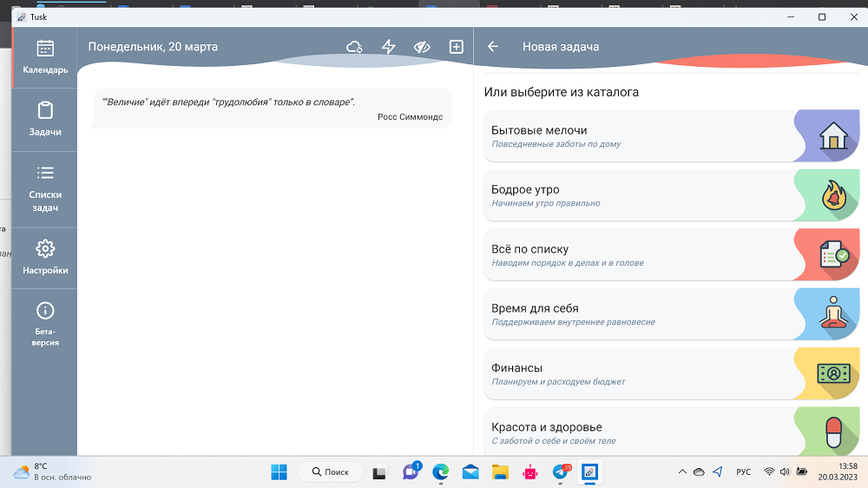Click the meditation icon for Время для себя
The image size is (868, 488).
[x=833, y=313]
